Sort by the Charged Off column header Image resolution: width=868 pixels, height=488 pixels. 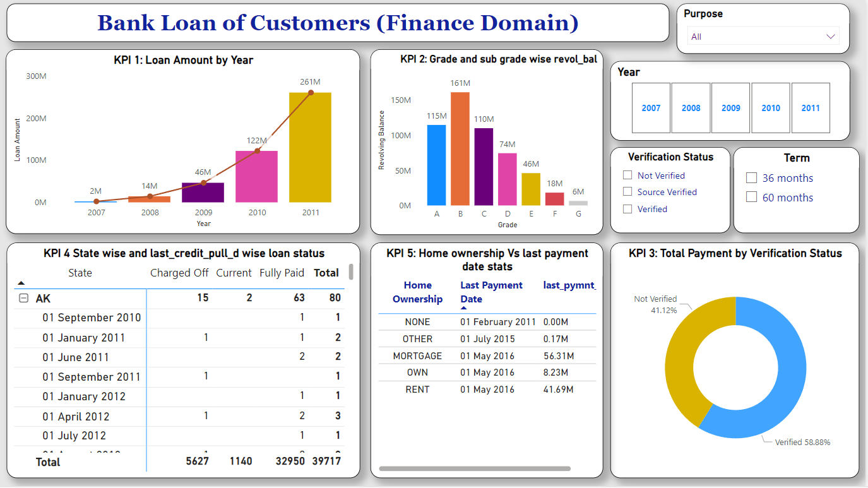point(179,273)
